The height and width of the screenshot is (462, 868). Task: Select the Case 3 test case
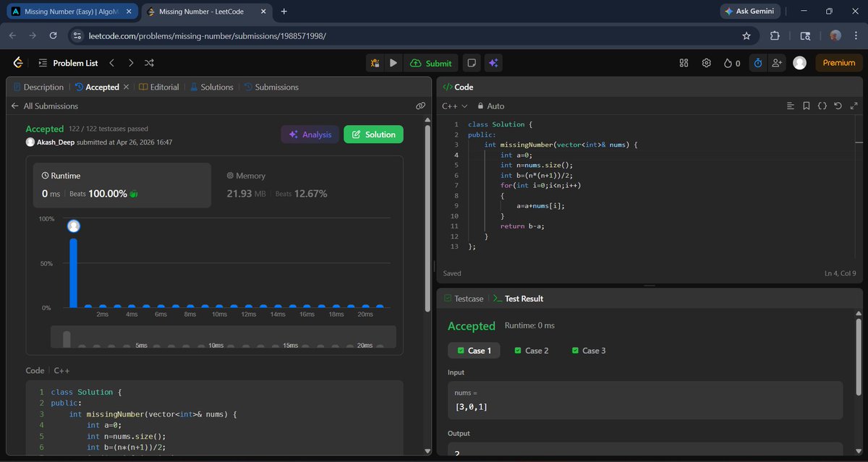click(589, 351)
